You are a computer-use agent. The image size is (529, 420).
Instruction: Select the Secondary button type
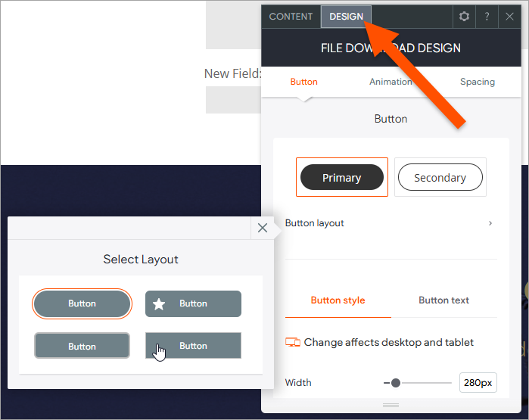[440, 178]
